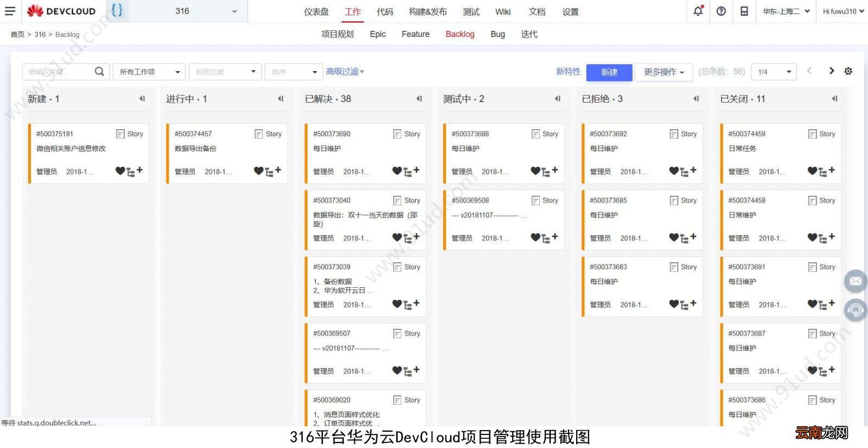868x448 pixels.
Task: Collapse the 测试中 column
Action: (x=557, y=99)
